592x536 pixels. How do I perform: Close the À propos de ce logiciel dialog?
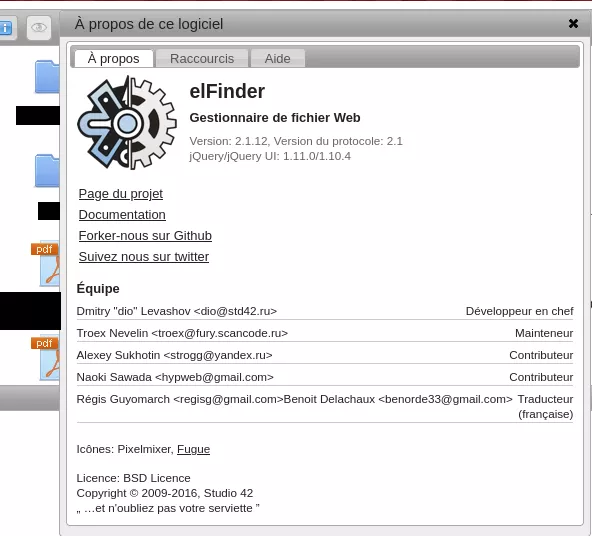point(573,24)
